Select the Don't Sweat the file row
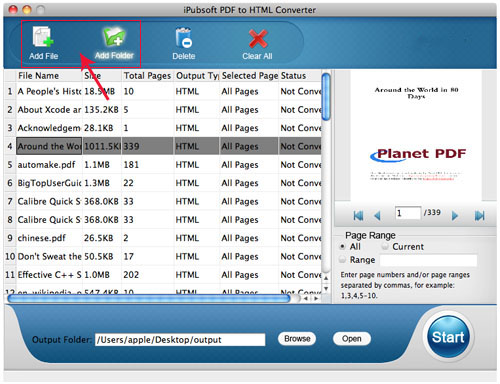The width and height of the screenshot is (500, 384). click(163, 256)
